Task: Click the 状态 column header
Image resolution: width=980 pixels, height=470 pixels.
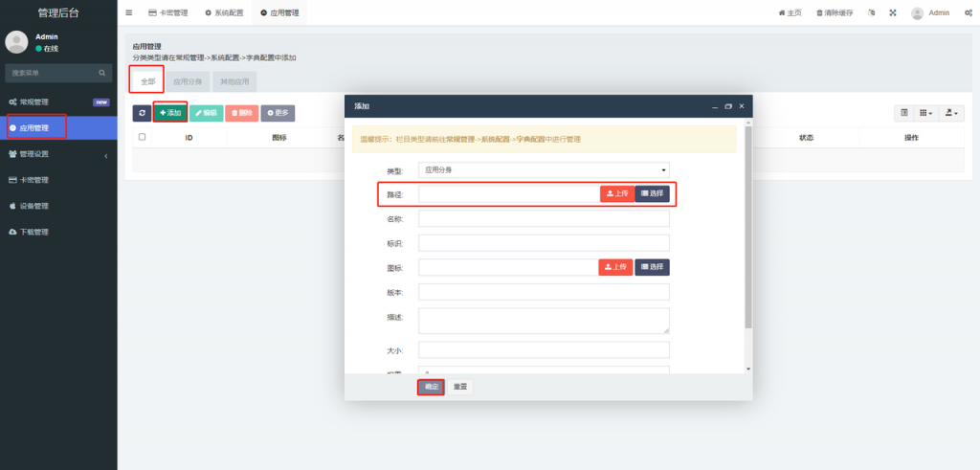Action: pyautogui.click(x=806, y=138)
